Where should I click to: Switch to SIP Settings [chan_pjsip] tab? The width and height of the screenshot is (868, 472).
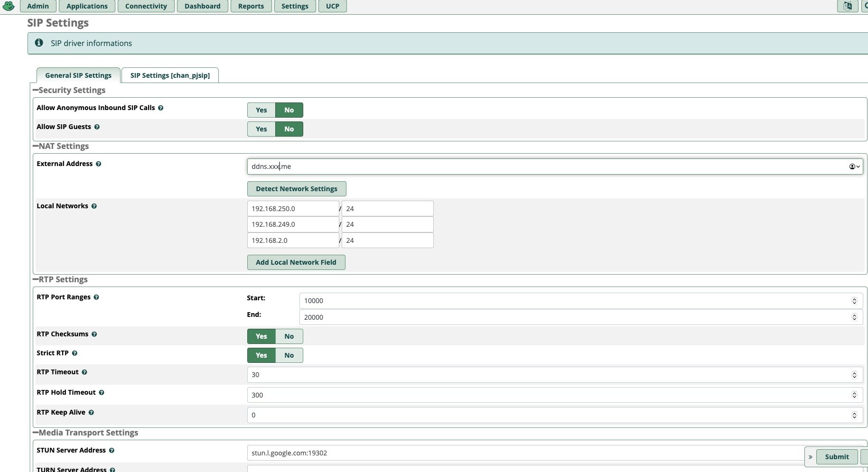point(170,75)
